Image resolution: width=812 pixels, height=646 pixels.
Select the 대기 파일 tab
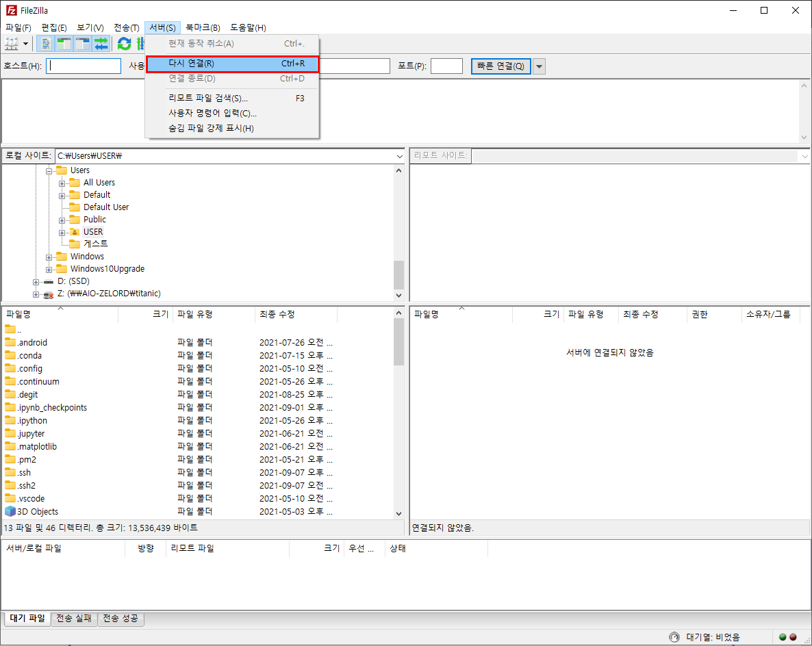click(27, 618)
